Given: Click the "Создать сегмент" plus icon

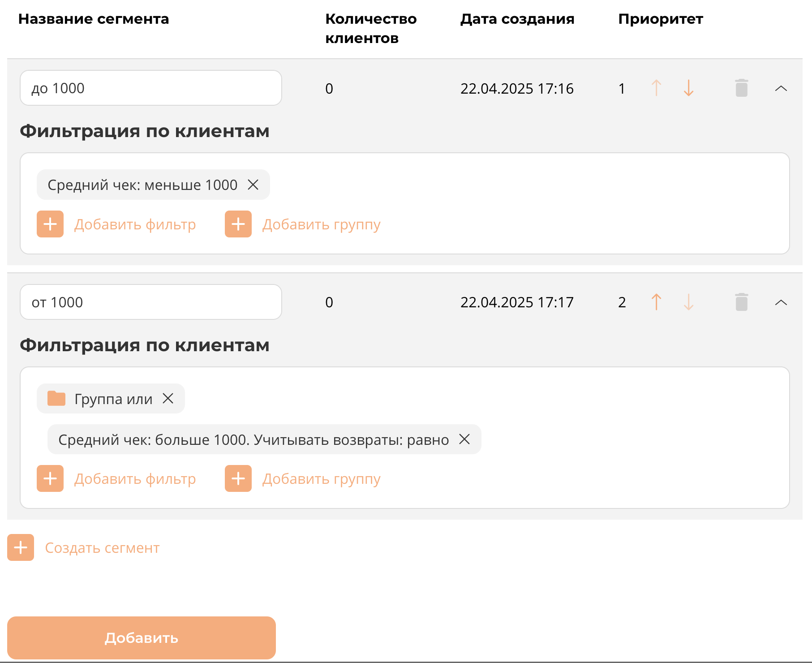Looking at the screenshot, I should pos(21,547).
